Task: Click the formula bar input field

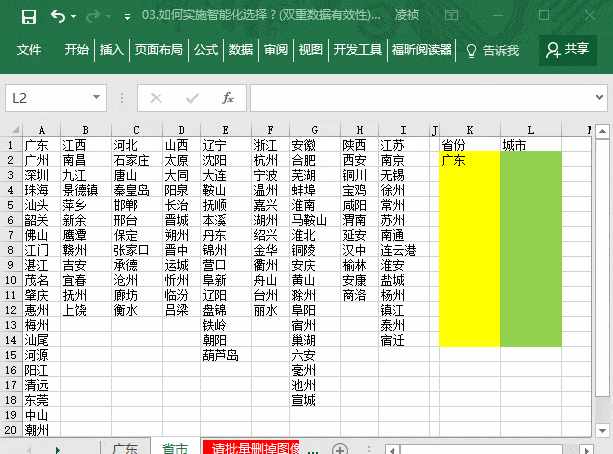Action: pyautogui.click(x=420, y=98)
